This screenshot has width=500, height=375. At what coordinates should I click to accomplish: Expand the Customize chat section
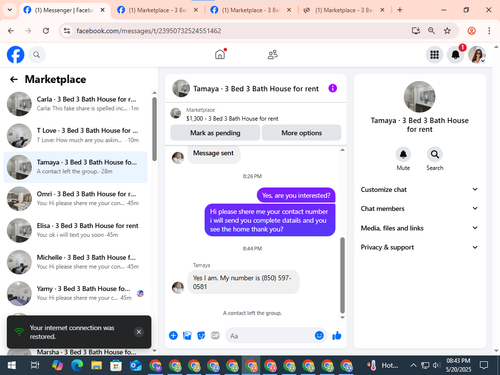pyautogui.click(x=419, y=189)
